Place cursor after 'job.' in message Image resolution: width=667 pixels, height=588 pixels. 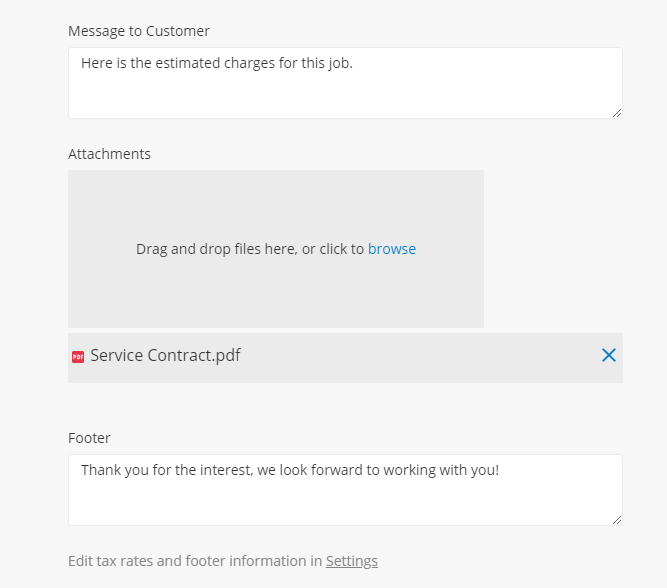(354, 63)
